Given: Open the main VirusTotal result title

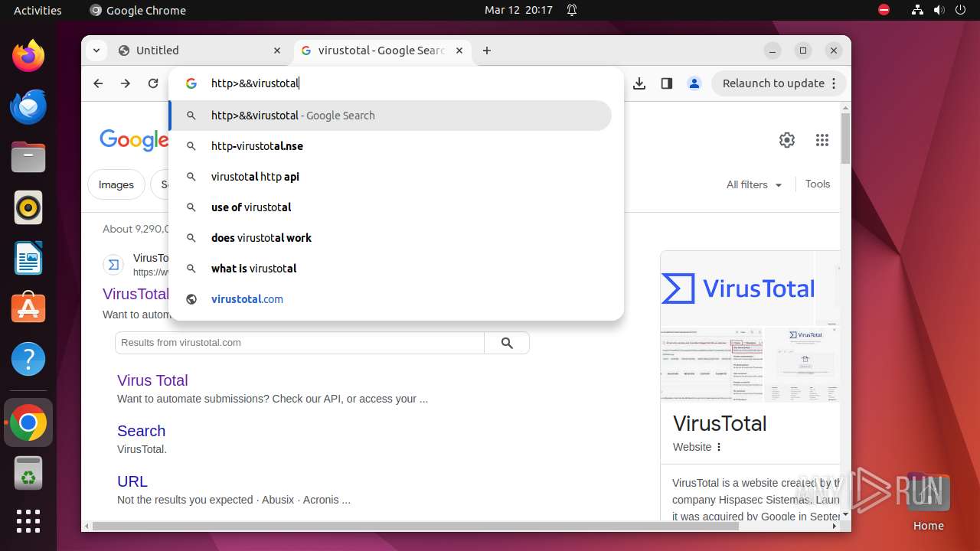Looking at the screenshot, I should (x=136, y=294).
